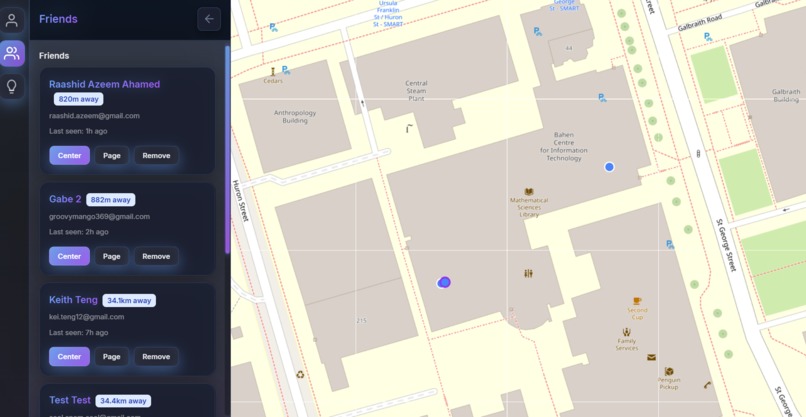The image size is (806, 417).
Task: Click the traffic signal icon on St George Street
Action: coord(698,153)
